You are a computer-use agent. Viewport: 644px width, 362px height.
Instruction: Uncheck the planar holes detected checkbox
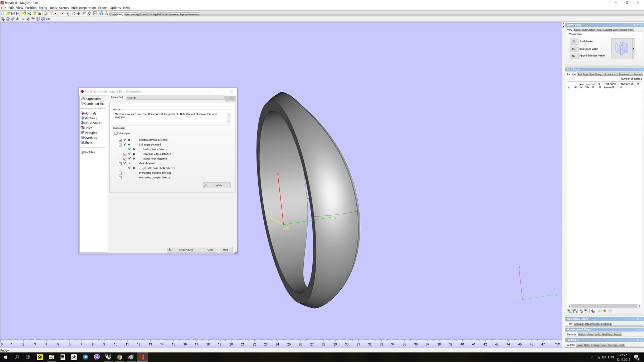125,159
